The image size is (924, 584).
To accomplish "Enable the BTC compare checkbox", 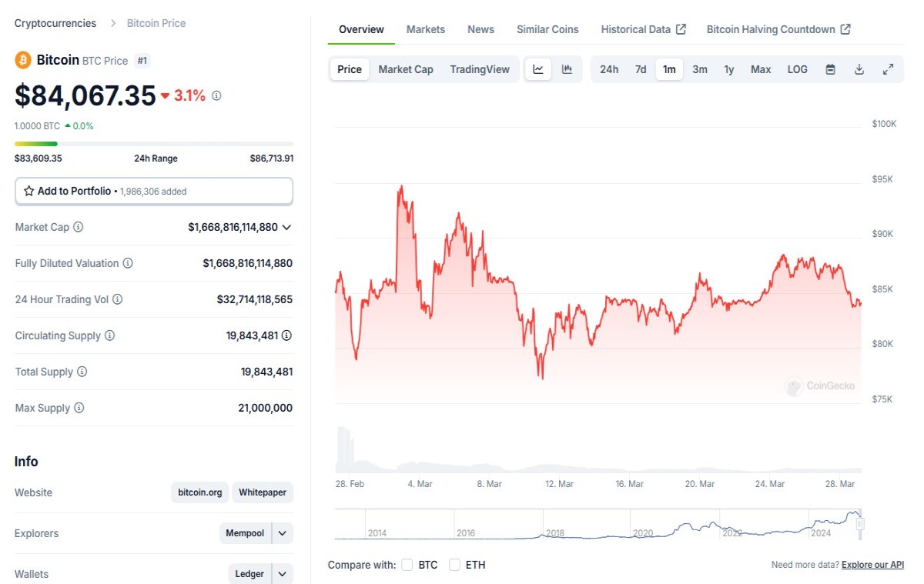I will pyautogui.click(x=407, y=565).
